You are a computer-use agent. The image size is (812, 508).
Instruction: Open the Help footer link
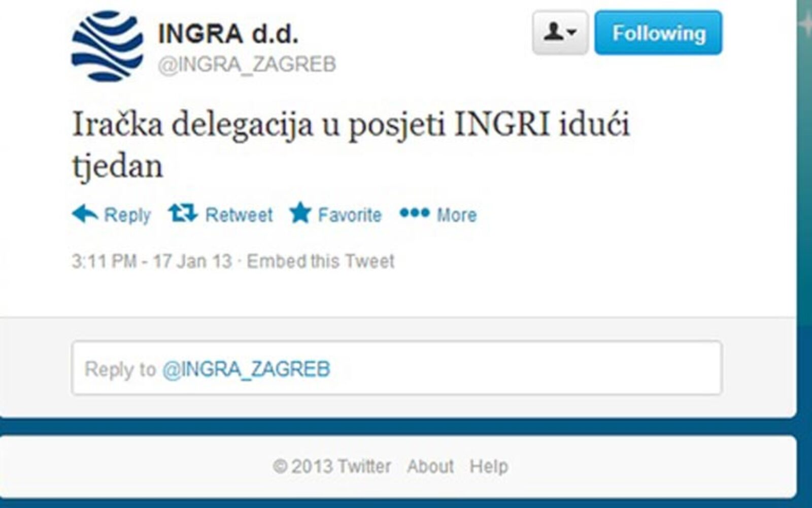pos(489,466)
